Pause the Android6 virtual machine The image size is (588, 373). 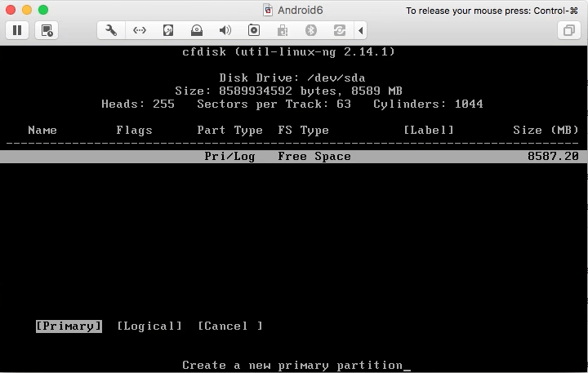tap(17, 30)
